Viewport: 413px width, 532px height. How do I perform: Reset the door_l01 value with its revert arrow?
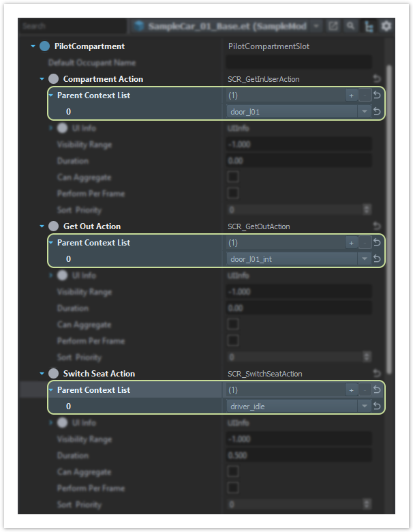tap(377, 112)
